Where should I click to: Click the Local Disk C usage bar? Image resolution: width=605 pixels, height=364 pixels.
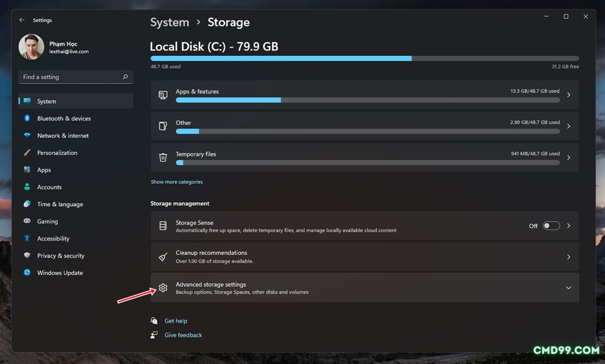[365, 59]
